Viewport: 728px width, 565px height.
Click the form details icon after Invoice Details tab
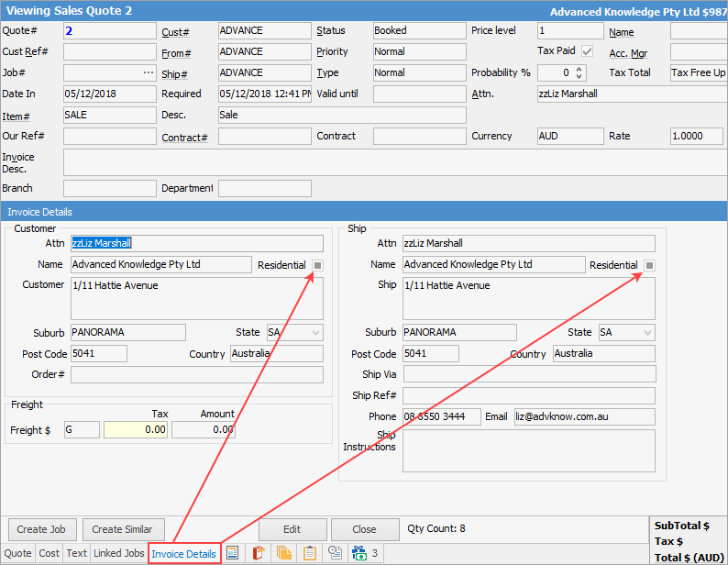(233, 553)
